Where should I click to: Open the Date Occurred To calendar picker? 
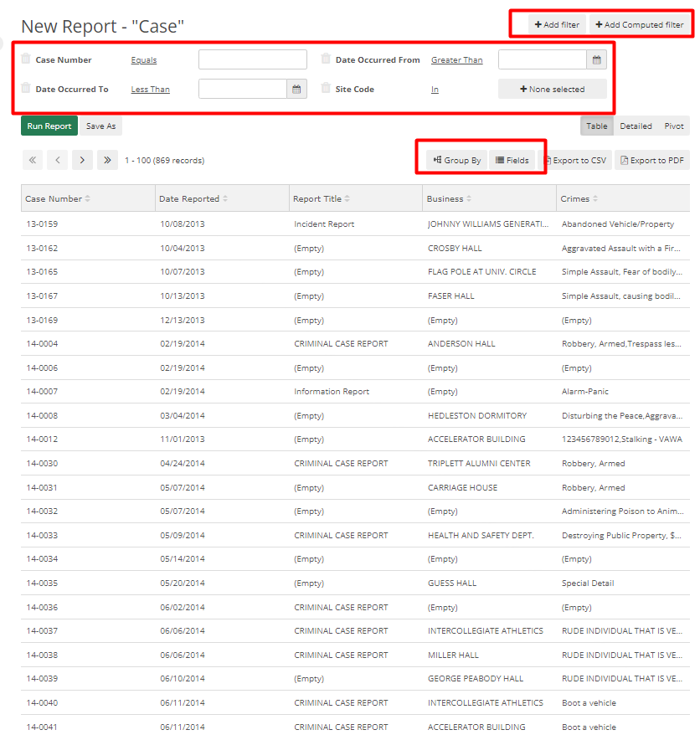[x=297, y=88]
